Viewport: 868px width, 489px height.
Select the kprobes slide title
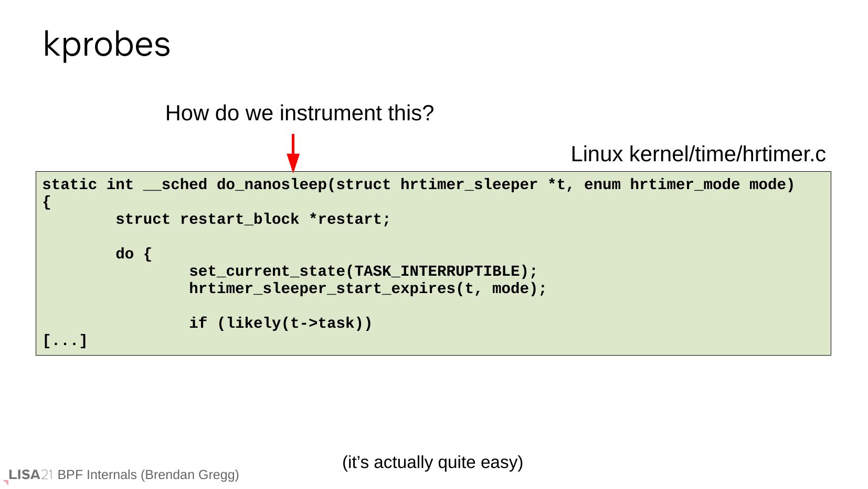[x=107, y=44]
